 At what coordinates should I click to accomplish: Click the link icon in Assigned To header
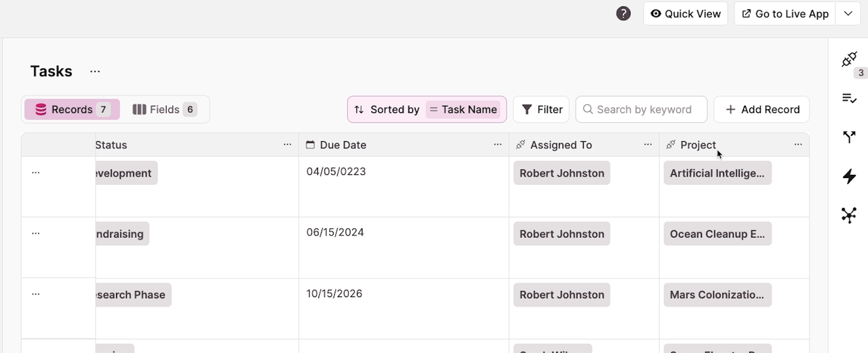(520, 144)
